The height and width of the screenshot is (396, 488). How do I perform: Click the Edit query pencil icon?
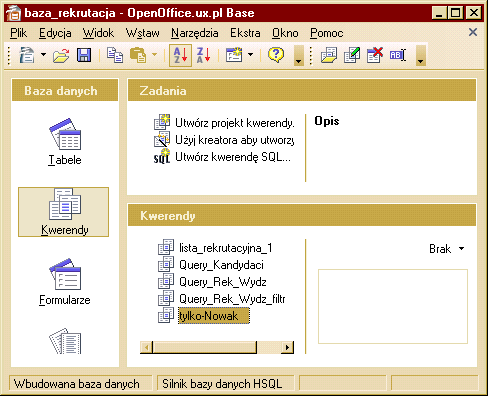pos(352,55)
